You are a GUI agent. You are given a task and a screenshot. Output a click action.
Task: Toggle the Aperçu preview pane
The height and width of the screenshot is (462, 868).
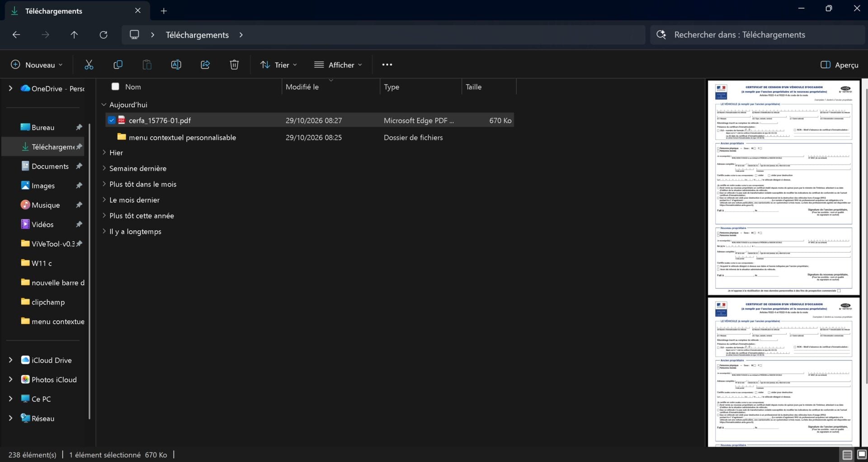[x=839, y=65]
